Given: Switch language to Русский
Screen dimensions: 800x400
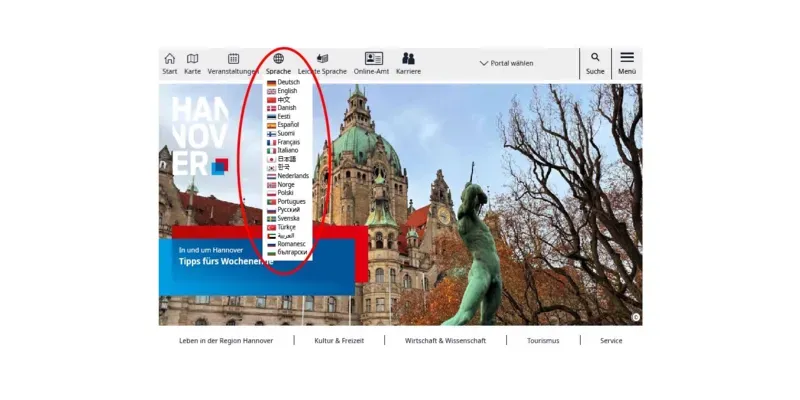Looking at the screenshot, I should coord(284,210).
